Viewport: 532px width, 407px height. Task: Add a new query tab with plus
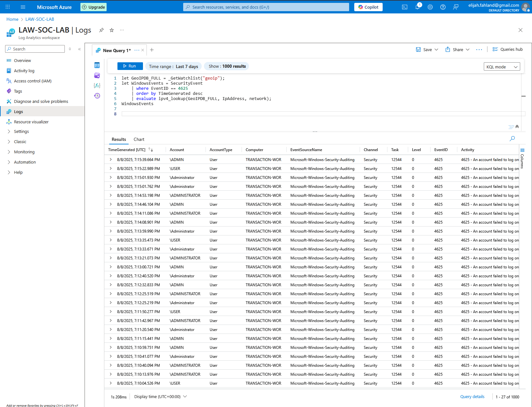[152, 50]
